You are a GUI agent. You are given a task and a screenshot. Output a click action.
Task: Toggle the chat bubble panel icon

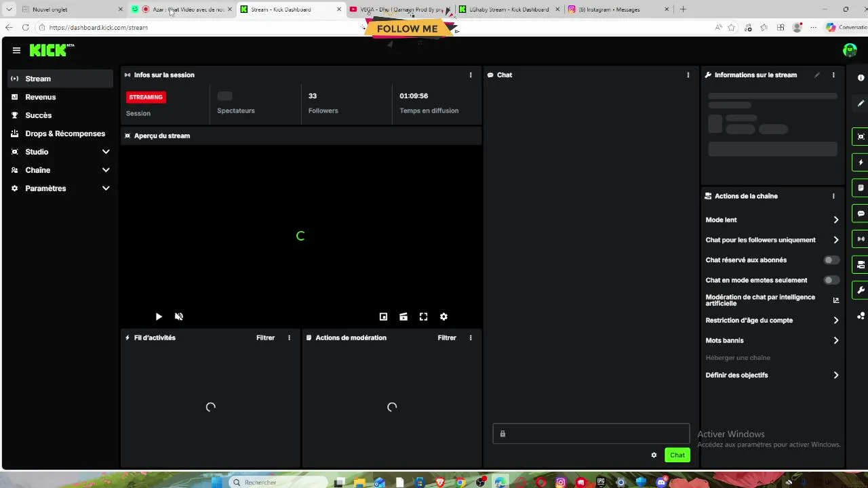coord(861,213)
